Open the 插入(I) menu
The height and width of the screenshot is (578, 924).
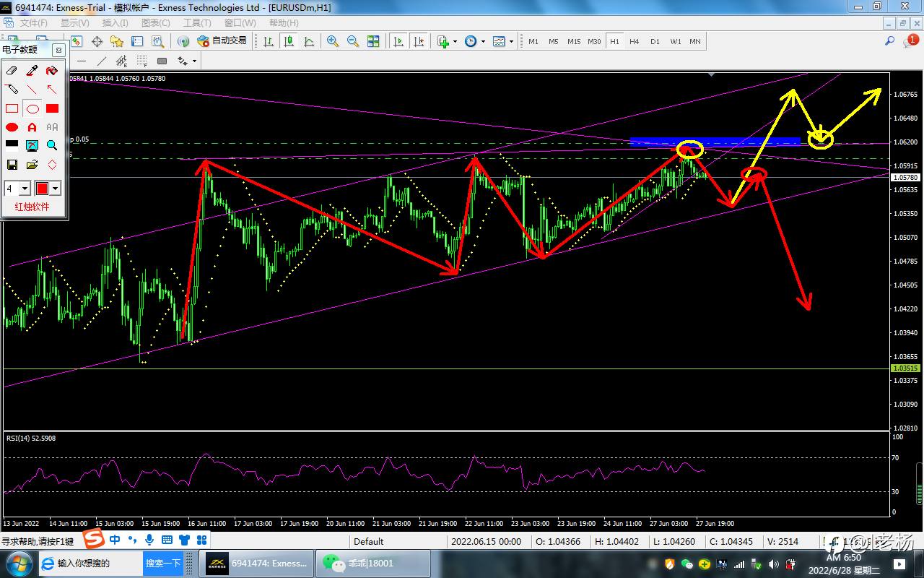(115, 22)
